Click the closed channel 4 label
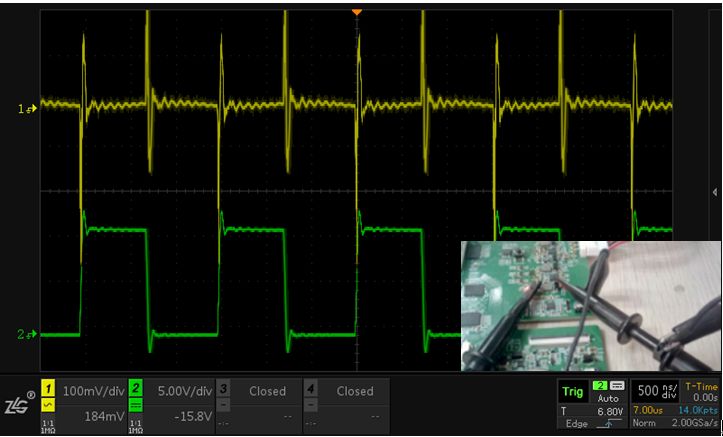Screen dimensions: 723x437 click(x=355, y=391)
